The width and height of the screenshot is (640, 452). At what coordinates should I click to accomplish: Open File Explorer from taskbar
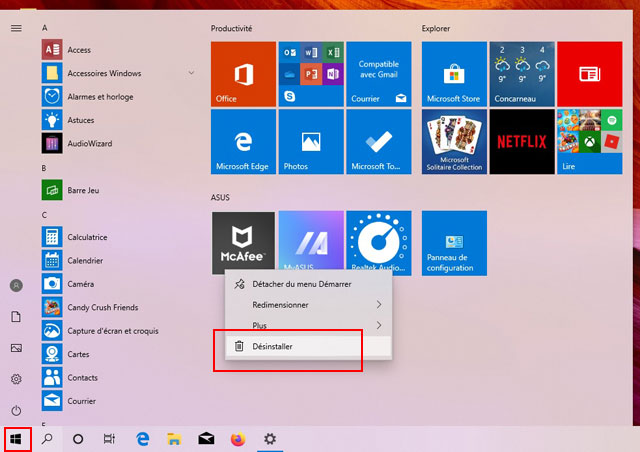(174, 439)
